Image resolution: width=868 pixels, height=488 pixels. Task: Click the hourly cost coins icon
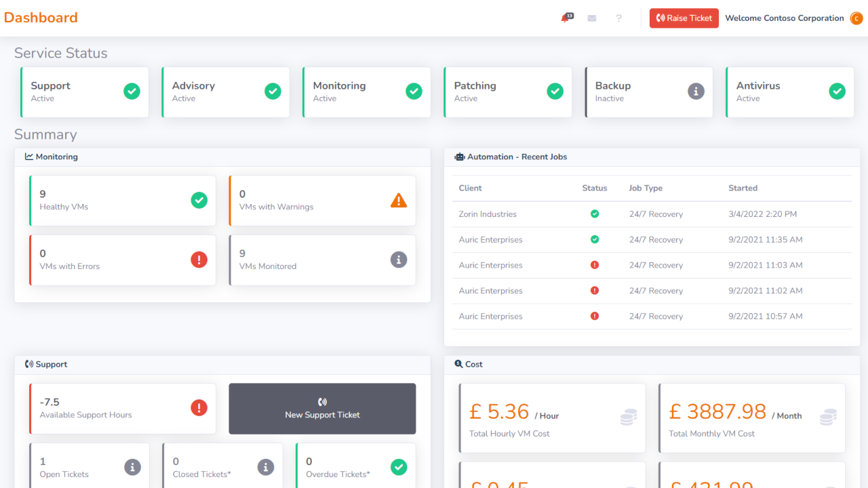[x=629, y=418]
